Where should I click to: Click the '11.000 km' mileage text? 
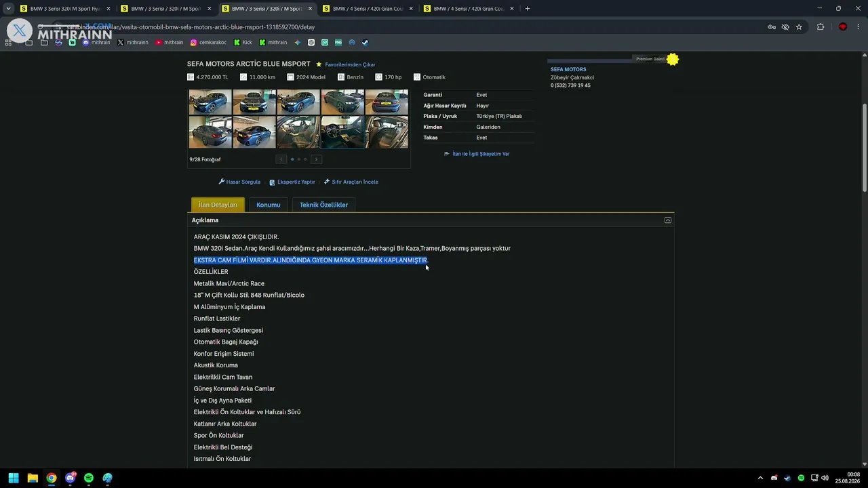pos(262,77)
